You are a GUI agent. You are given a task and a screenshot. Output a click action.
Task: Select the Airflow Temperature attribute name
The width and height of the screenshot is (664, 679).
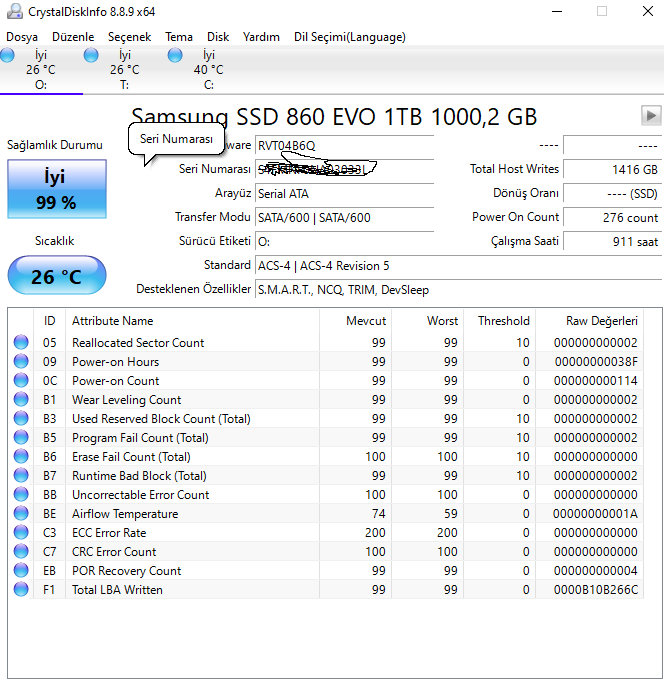pyautogui.click(x=125, y=514)
